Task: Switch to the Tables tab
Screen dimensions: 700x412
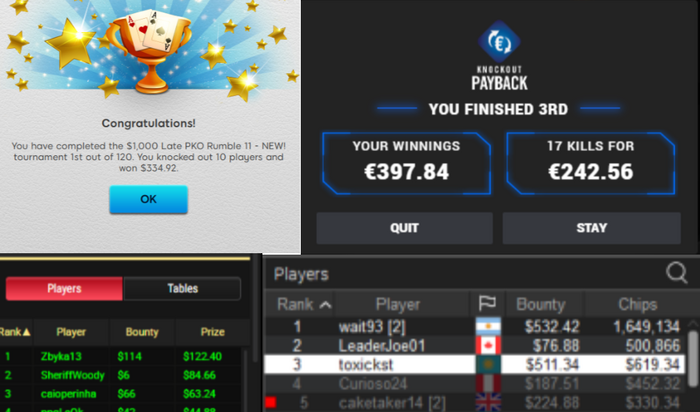Action: (x=182, y=288)
